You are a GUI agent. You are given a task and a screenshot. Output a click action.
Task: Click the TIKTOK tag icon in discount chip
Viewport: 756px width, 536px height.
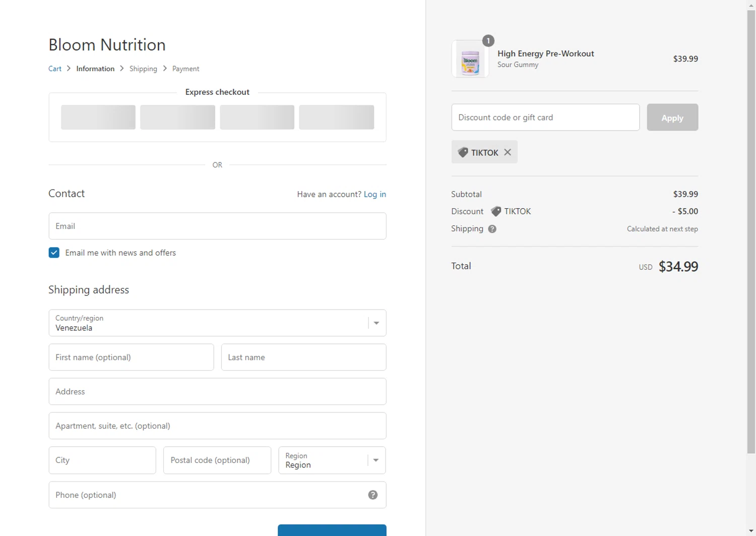[463, 152]
